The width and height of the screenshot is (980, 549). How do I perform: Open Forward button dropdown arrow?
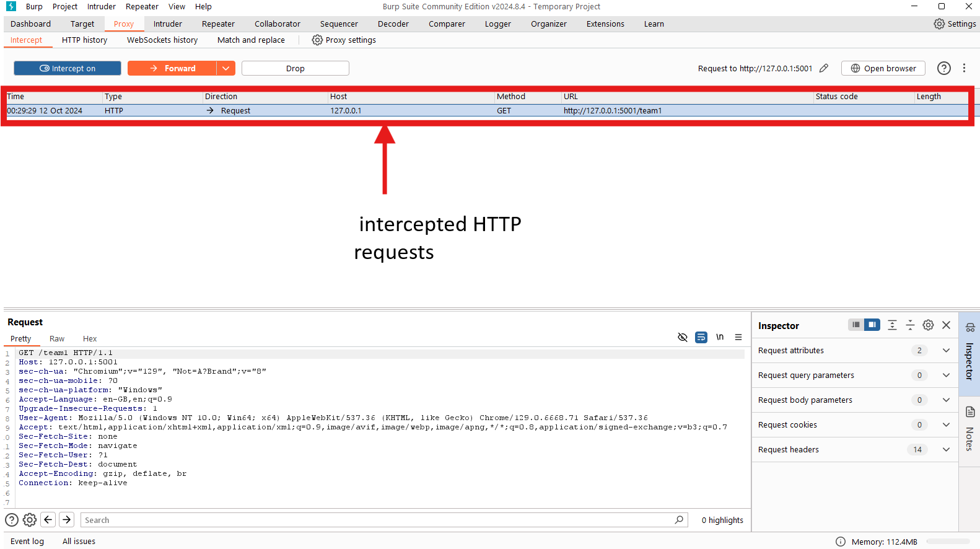click(225, 68)
